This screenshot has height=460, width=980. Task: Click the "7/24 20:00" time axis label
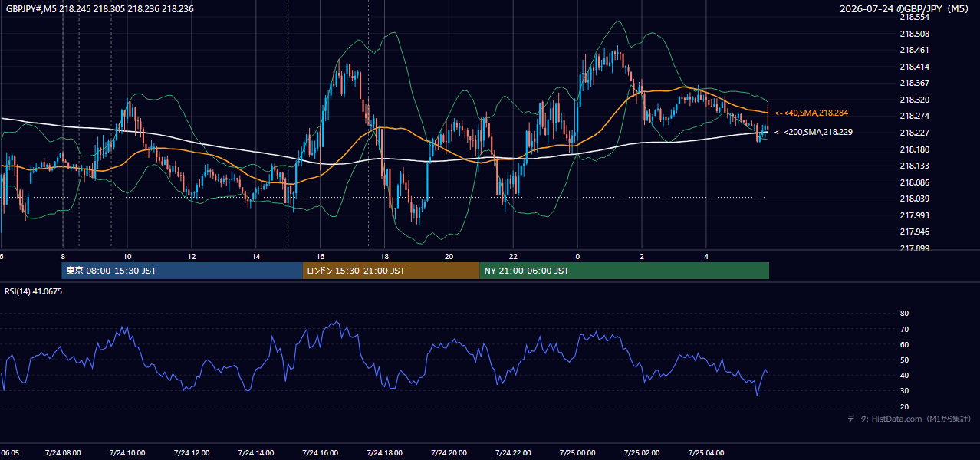click(449, 452)
